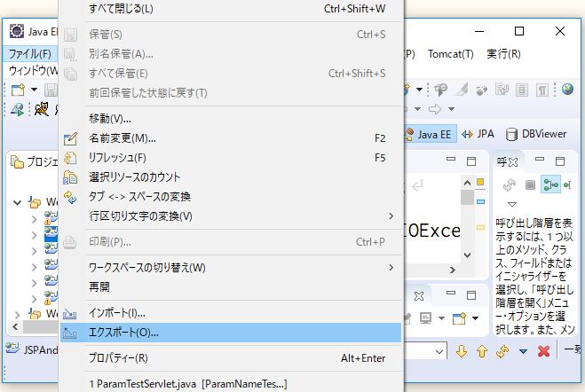Click the export icon beside エクスポート(O)

click(70, 333)
